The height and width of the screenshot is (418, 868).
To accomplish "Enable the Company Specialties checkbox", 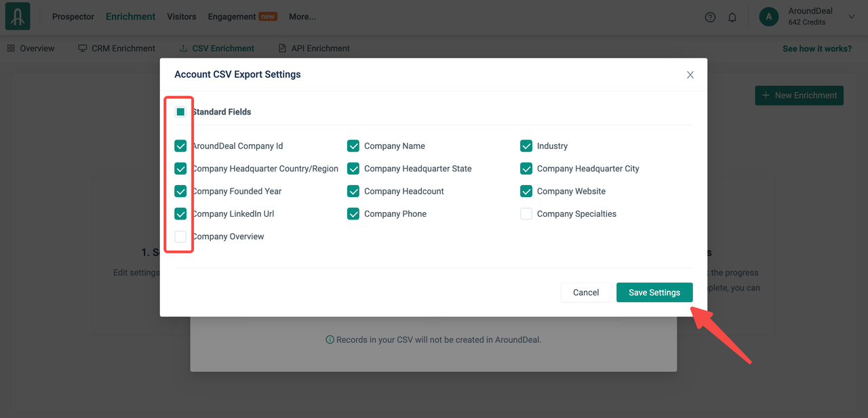I will pos(526,214).
